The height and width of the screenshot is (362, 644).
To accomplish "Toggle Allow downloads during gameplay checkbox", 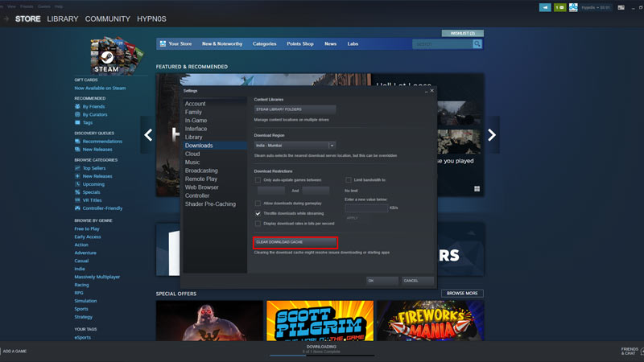I will (x=258, y=204).
